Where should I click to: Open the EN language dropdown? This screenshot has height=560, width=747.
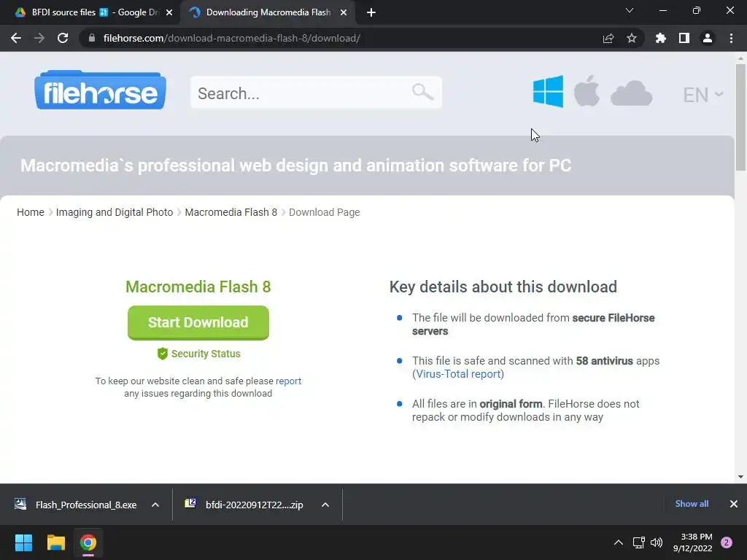703,95
